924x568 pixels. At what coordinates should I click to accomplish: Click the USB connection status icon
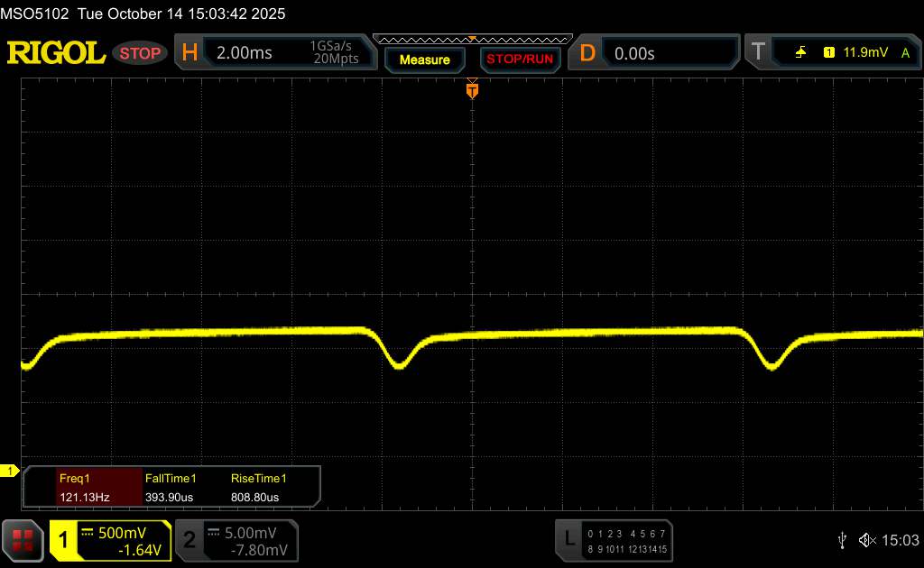[841, 539]
